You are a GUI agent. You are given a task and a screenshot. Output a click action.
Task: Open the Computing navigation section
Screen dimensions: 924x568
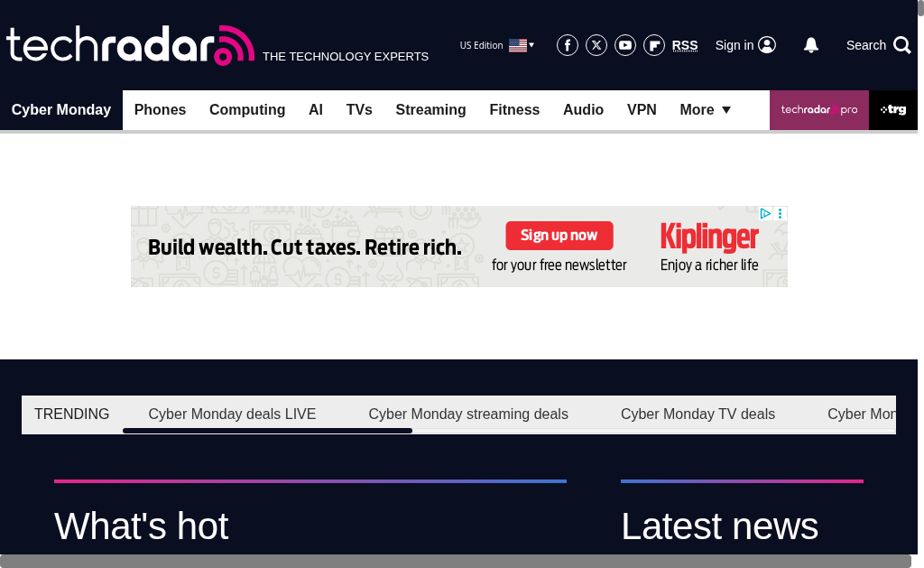pyautogui.click(x=247, y=110)
